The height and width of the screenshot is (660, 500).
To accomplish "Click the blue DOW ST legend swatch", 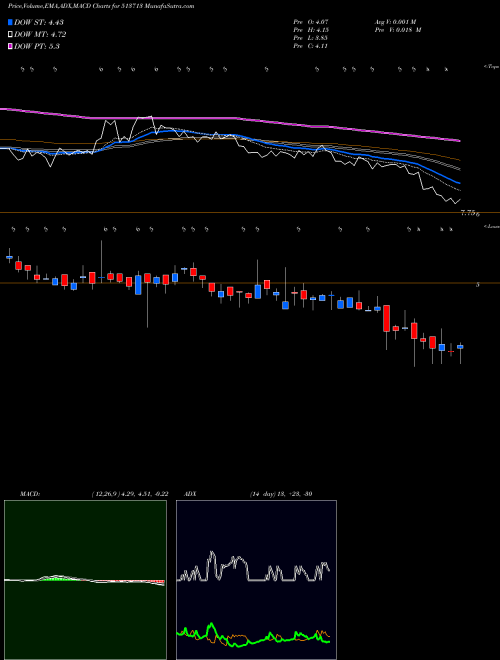I will pos(10,22).
